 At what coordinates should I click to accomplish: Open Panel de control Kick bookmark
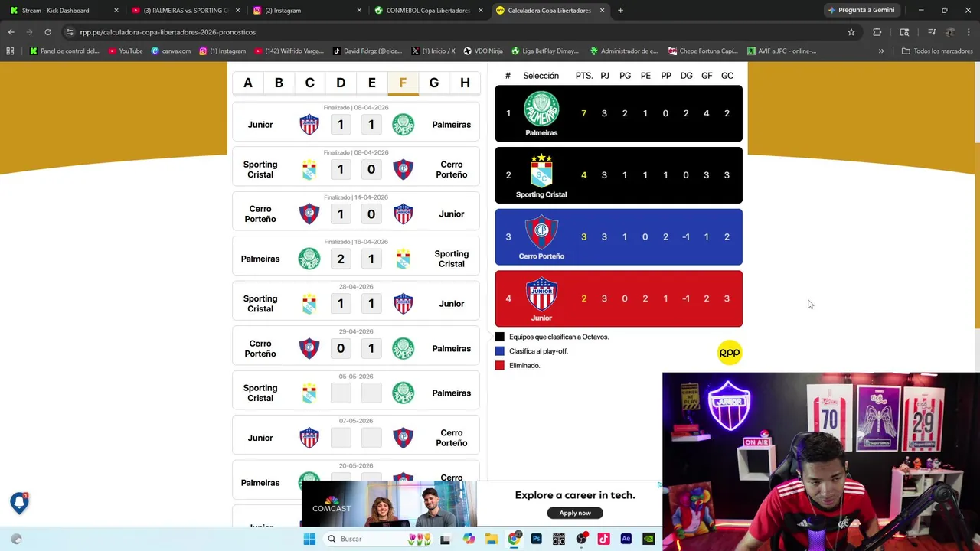[x=65, y=51]
